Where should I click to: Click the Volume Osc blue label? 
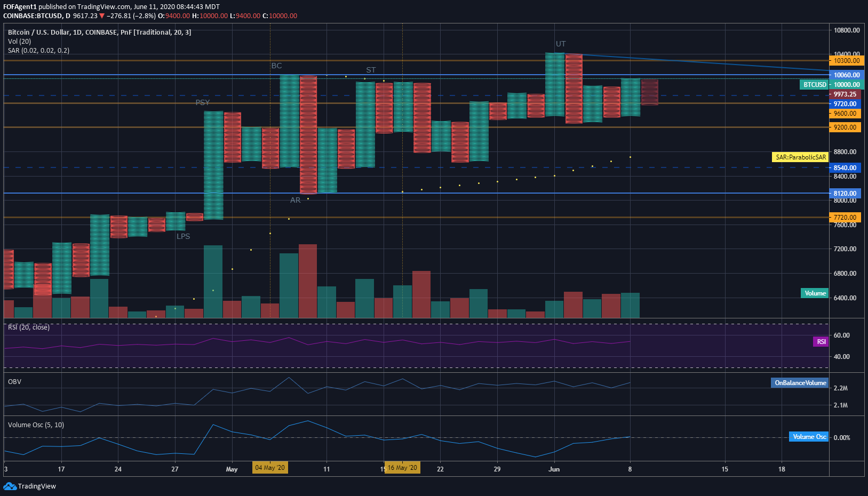coord(809,437)
